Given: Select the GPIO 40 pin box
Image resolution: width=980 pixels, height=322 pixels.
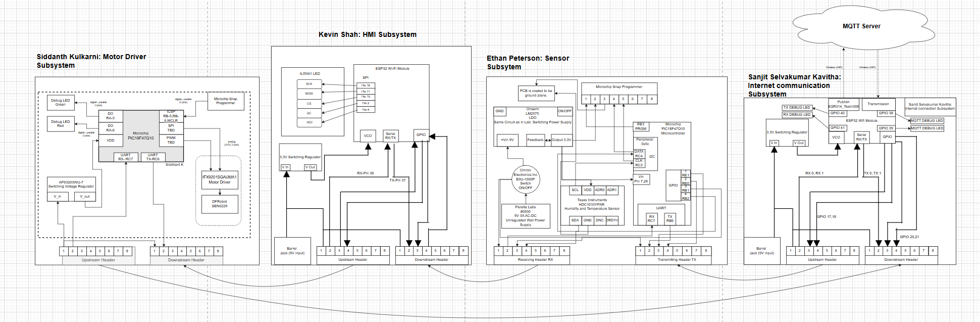Looking at the screenshot, I should (838, 113).
